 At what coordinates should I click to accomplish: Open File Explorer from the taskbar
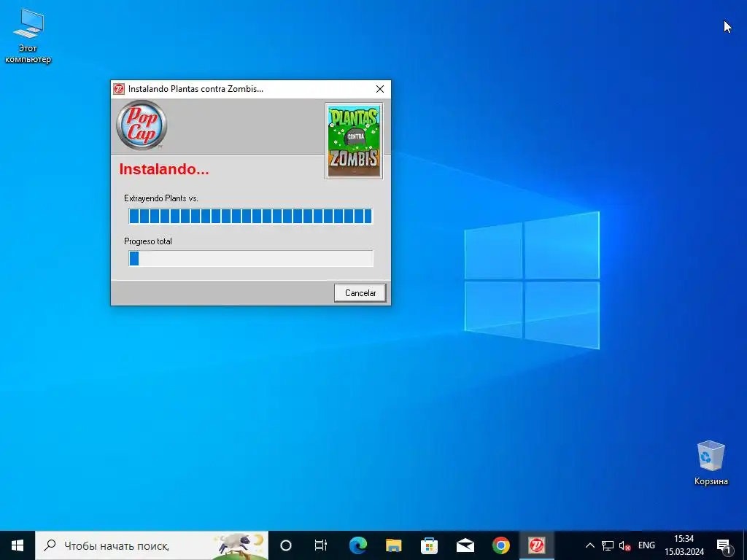tap(393, 545)
